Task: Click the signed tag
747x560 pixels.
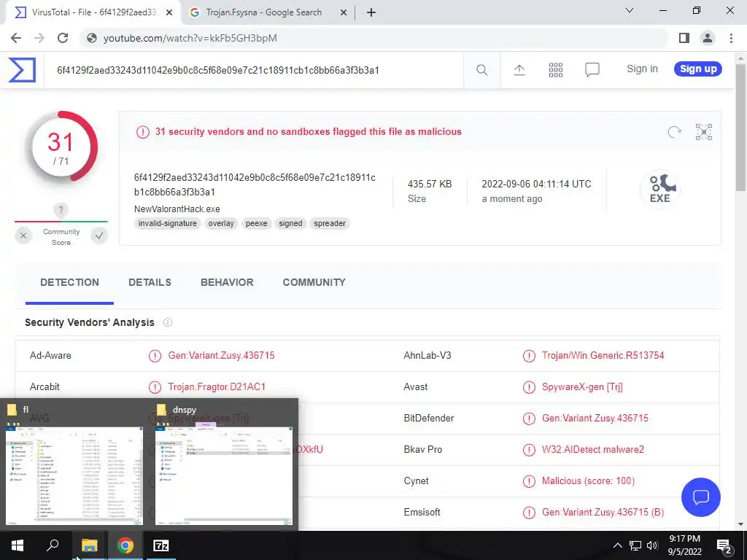Action: tap(290, 223)
